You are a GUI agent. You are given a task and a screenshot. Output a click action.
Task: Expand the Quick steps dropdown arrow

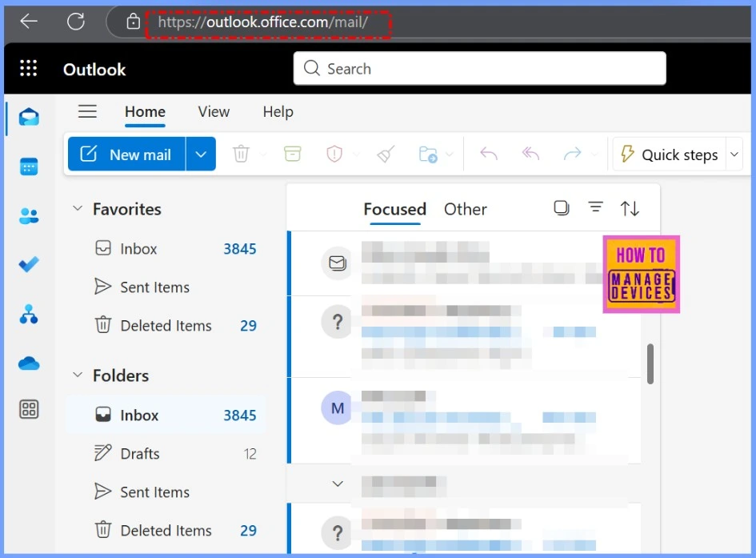click(734, 155)
